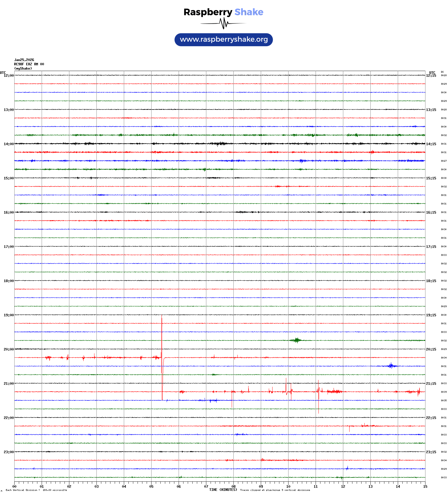This screenshot has width=448, height=494.
Task: Select the 23:15 label on the right axis
Action: pos(431,452)
